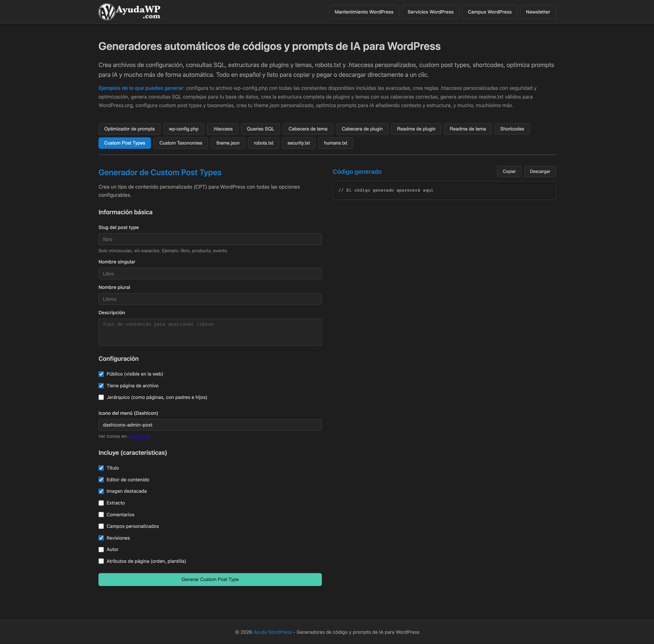Click Generar Custom Post Type button
The image size is (654, 644).
(210, 579)
